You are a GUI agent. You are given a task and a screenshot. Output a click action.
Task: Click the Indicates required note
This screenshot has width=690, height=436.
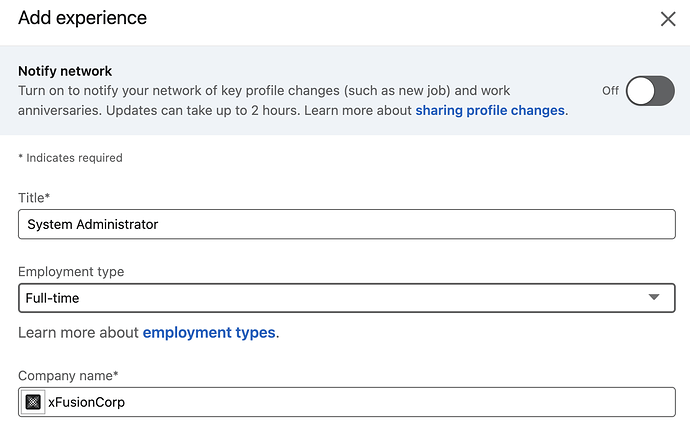(70, 158)
